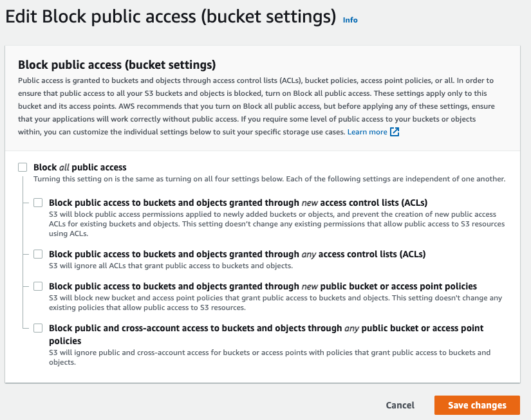Image resolution: width=531 pixels, height=420 pixels.
Task: Toggle the new access control lists setting
Action: tap(38, 202)
